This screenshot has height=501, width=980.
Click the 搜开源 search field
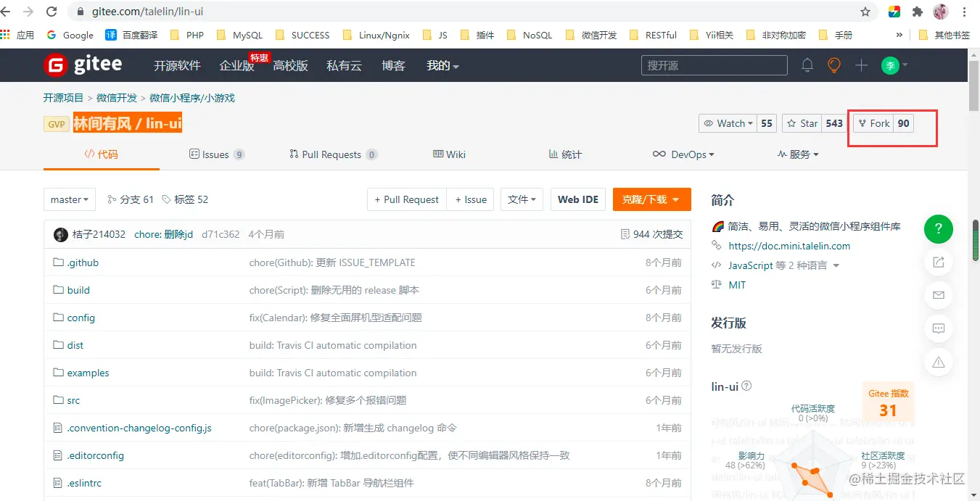(714, 65)
